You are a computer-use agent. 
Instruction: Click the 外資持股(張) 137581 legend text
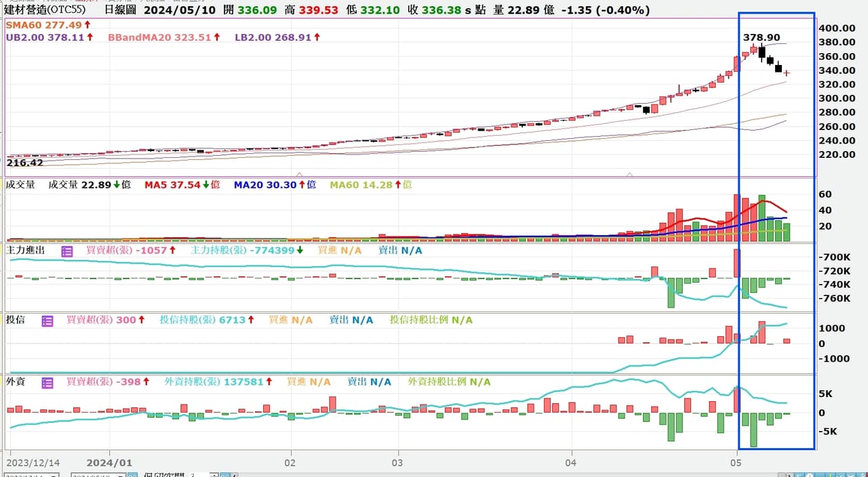(214, 382)
